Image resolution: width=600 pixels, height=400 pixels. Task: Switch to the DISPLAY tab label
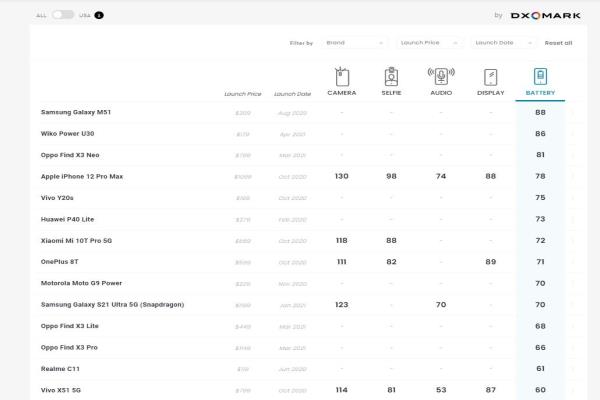[x=491, y=93]
